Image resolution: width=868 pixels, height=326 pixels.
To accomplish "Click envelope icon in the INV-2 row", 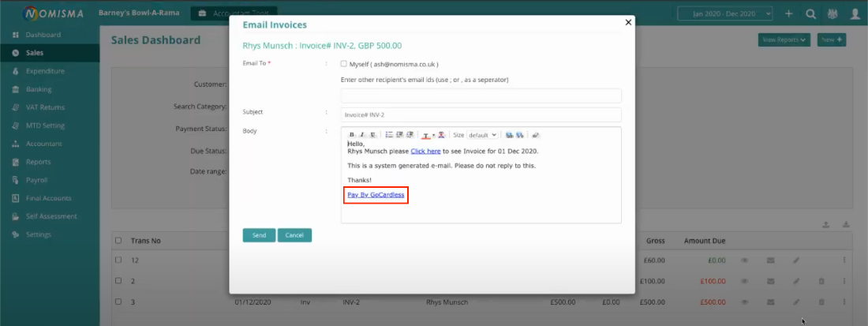I will pos(770,302).
